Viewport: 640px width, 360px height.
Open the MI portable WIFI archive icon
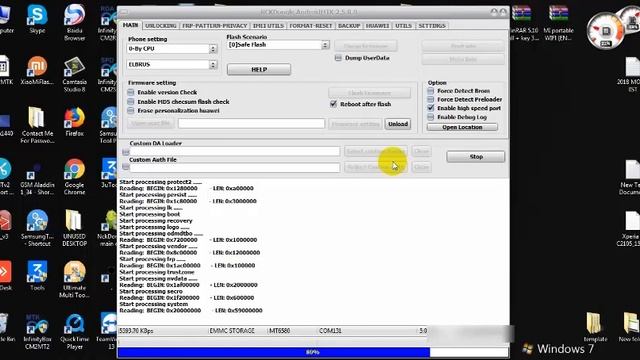[558, 23]
